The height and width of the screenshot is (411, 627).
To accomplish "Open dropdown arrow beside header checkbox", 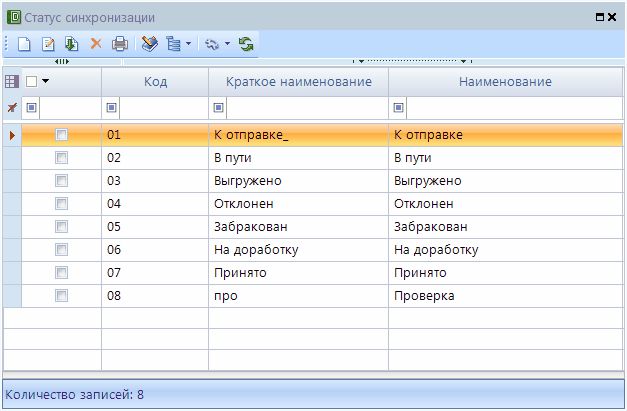I will click(x=45, y=81).
